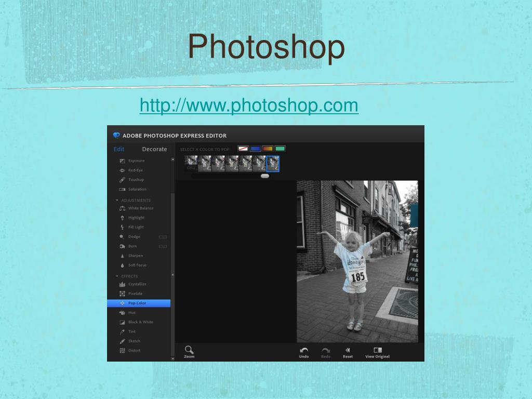
Task: Choose the Highlight adjustment
Action: point(132,218)
